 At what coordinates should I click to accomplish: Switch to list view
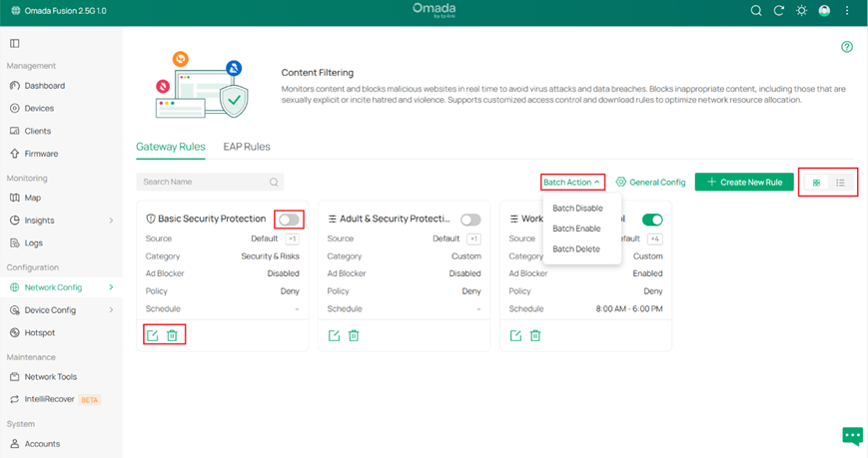(840, 183)
